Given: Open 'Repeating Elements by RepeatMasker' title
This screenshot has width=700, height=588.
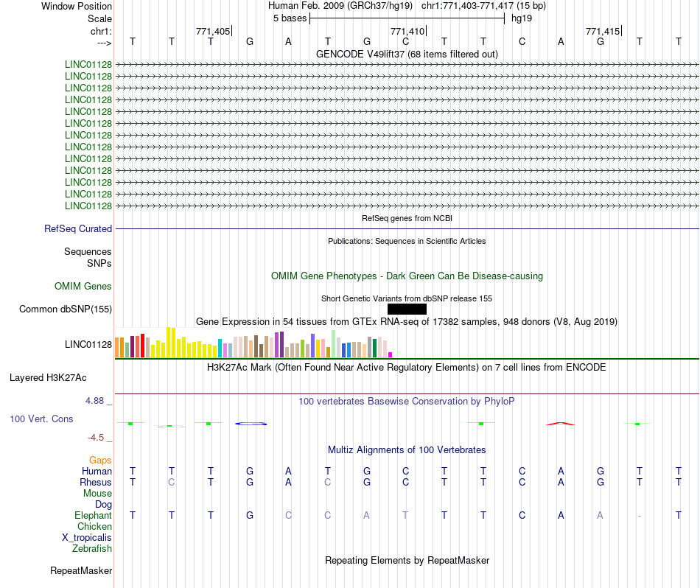Looking at the screenshot, I should tap(407, 561).
